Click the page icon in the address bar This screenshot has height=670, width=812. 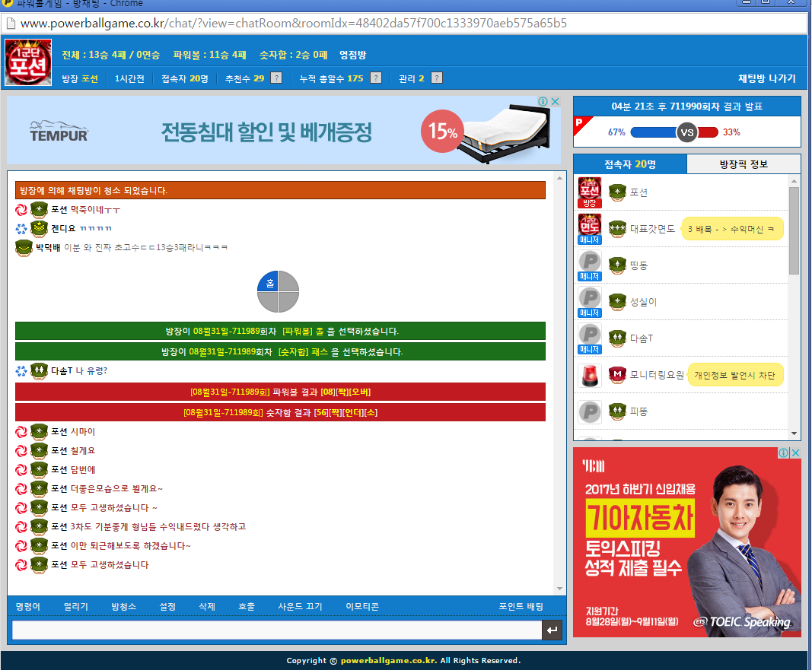point(10,24)
